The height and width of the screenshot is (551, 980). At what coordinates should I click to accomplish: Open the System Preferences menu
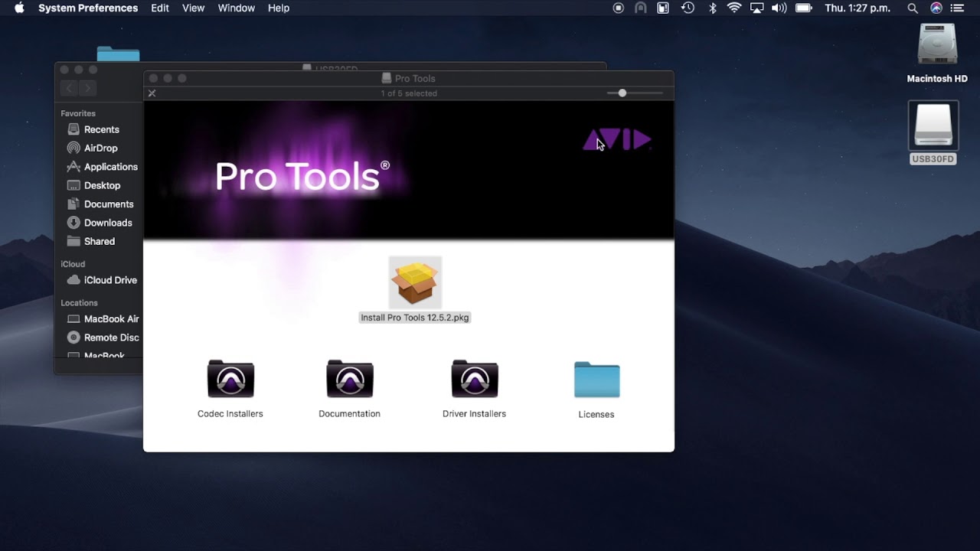tap(88, 8)
